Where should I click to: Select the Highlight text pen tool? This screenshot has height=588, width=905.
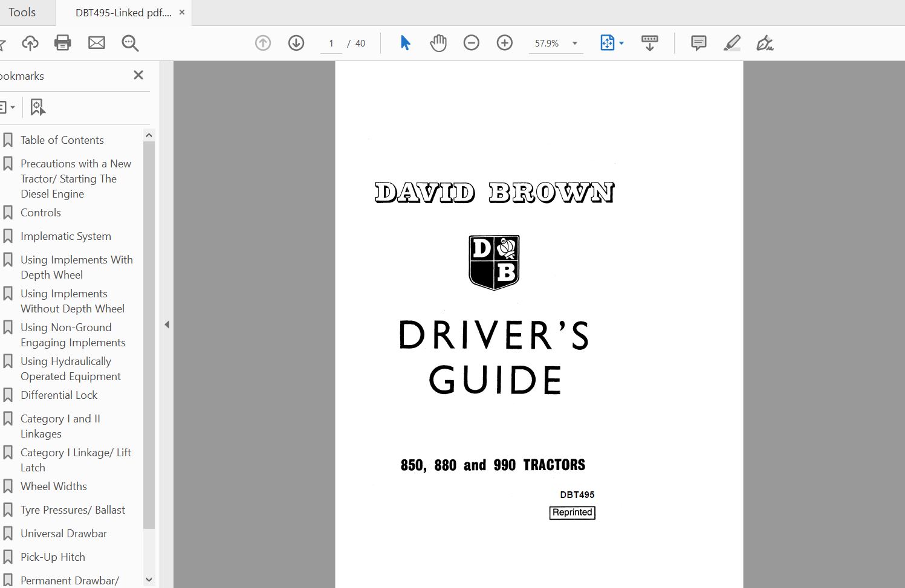point(731,43)
